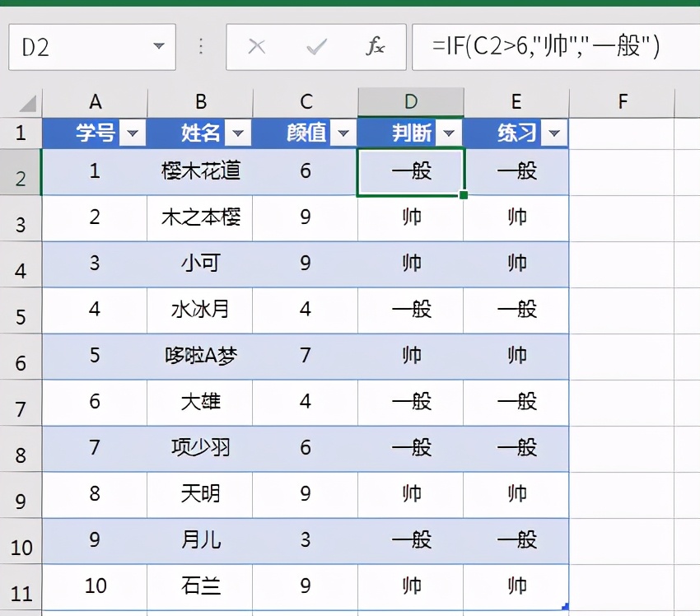Select row 5 header

21,310
